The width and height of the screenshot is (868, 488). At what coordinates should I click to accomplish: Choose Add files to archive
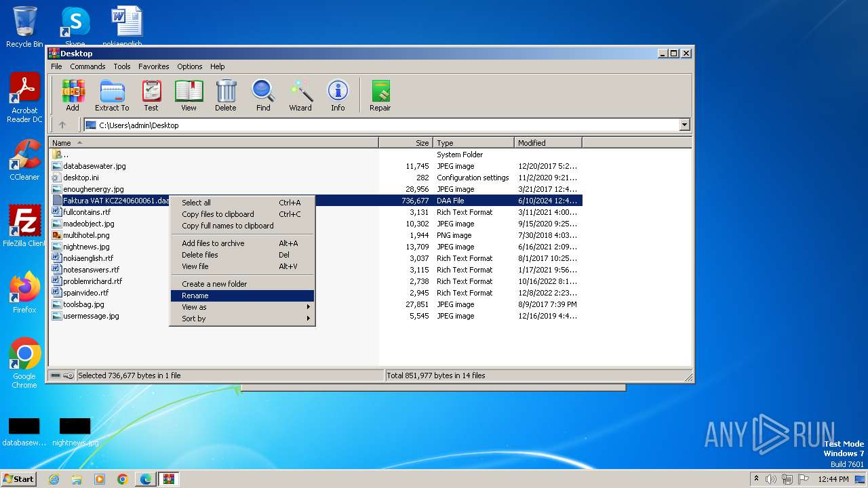242,243
